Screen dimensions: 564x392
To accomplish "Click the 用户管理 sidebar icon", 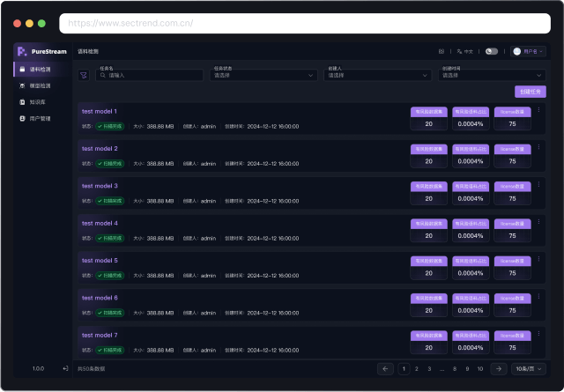I will point(22,118).
